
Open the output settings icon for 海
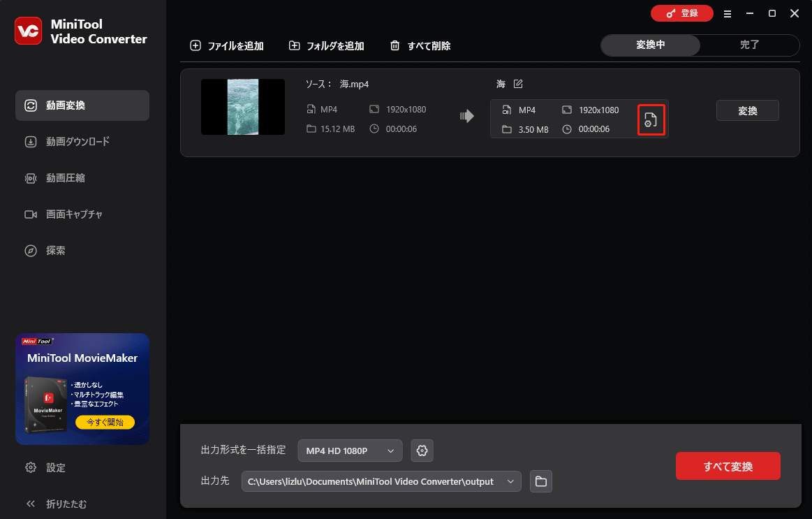pos(651,119)
